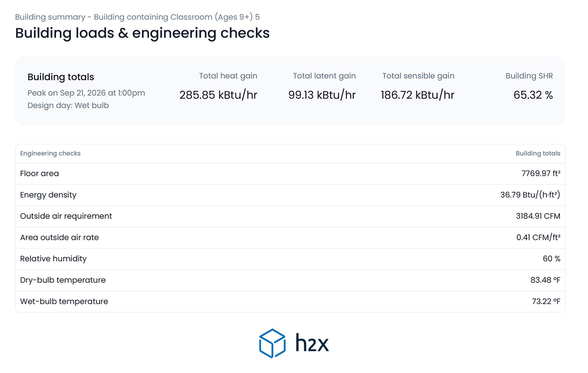Click 'Design day: Wet bulb' line
Viewport: 588px width, 373px height.
tap(68, 106)
